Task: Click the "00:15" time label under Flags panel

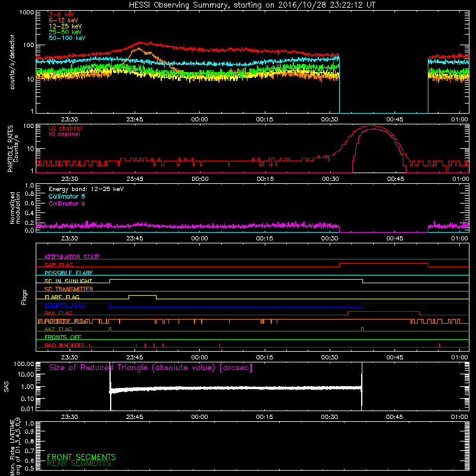Action: [x=265, y=358]
